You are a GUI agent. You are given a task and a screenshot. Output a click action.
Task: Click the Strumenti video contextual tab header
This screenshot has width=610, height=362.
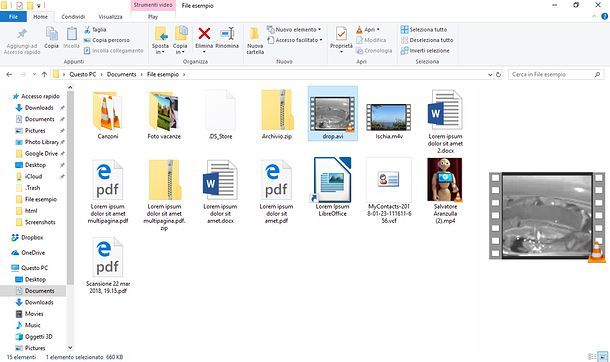click(153, 5)
